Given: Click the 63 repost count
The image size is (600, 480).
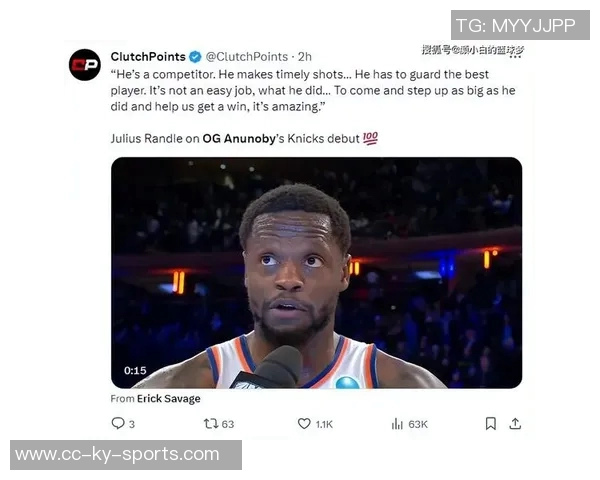Looking at the screenshot, I should pos(228,424).
